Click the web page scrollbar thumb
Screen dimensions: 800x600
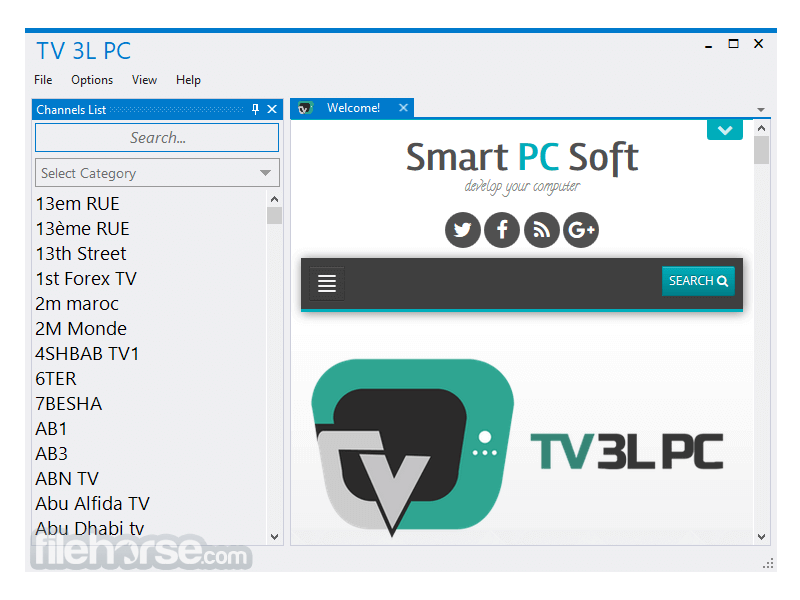761,150
